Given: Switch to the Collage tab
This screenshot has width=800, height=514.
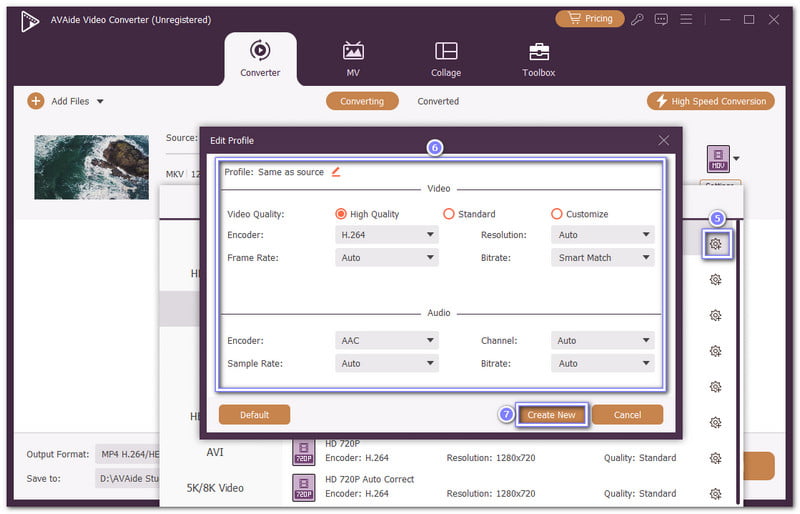Looking at the screenshot, I should click(x=446, y=59).
